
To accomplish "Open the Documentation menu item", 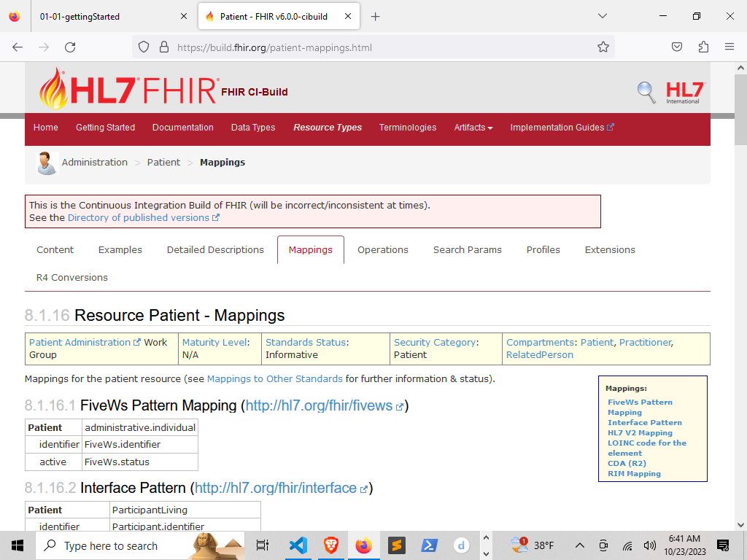I will pos(183,128).
